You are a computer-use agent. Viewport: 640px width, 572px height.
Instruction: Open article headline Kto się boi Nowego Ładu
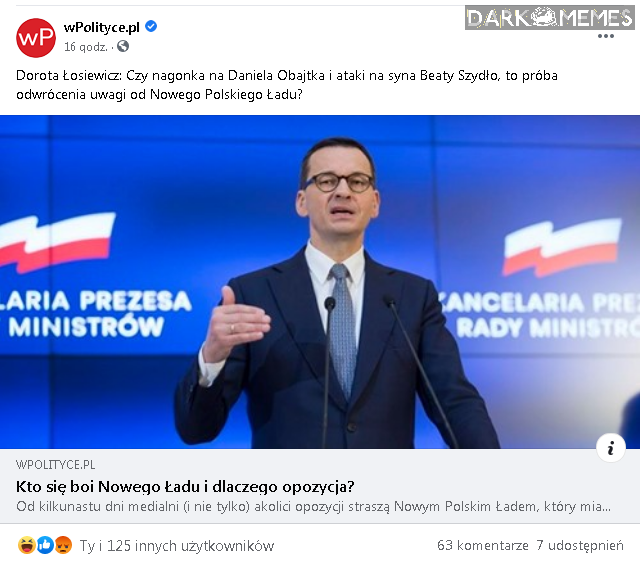(x=185, y=487)
